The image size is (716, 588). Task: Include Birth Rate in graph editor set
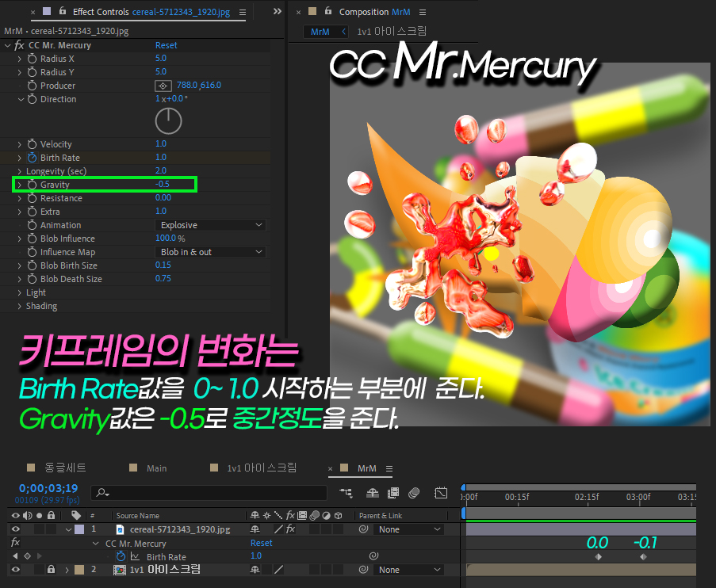click(x=135, y=556)
